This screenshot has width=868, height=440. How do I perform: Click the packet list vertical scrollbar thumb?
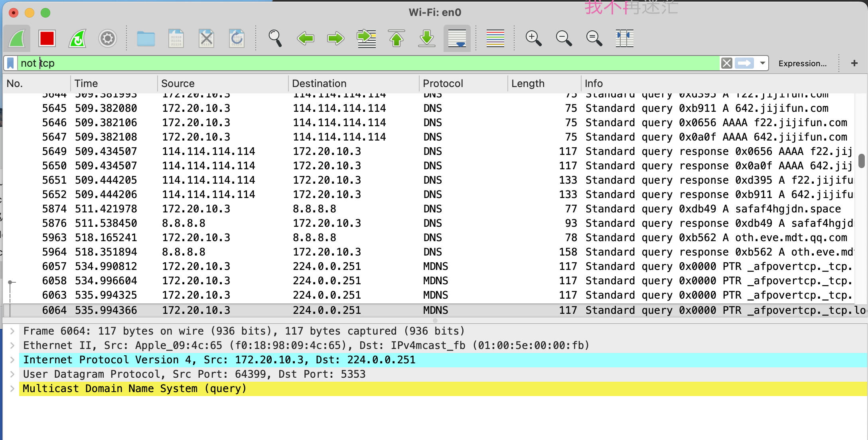(x=862, y=161)
